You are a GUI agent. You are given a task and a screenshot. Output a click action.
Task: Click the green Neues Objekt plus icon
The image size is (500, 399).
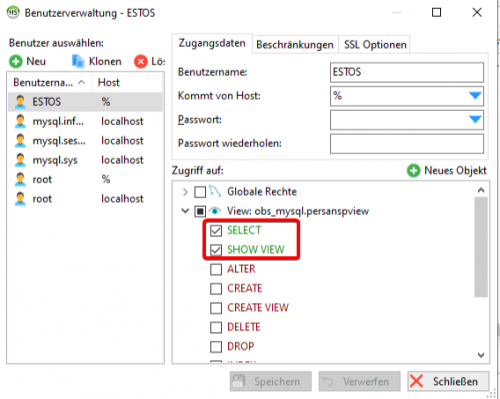(x=413, y=171)
